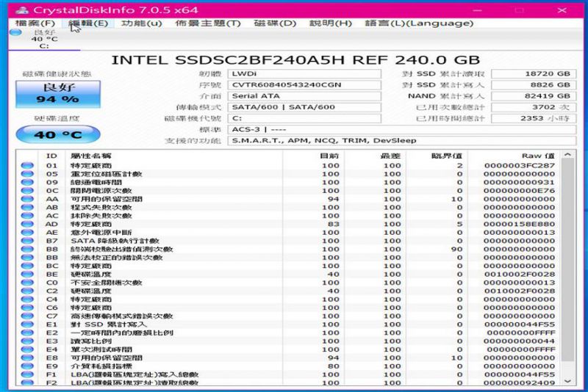Click the status orb for attribute ID E1
The image size is (588, 392).
pyautogui.click(x=27, y=324)
